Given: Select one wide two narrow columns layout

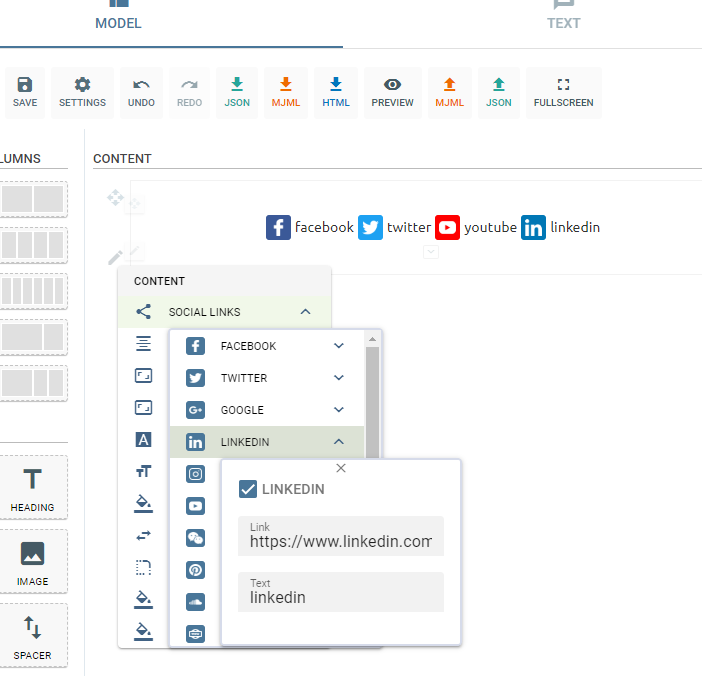Looking at the screenshot, I should pyautogui.click(x=33, y=384).
